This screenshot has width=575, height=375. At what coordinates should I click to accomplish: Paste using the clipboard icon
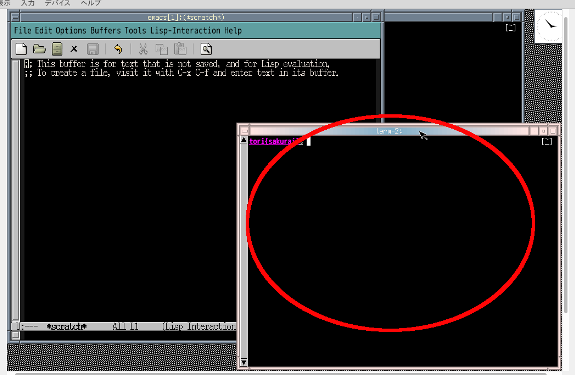pos(180,49)
